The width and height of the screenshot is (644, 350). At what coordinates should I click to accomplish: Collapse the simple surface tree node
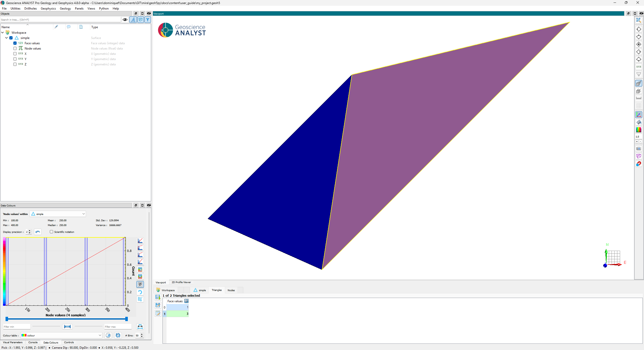coord(7,38)
